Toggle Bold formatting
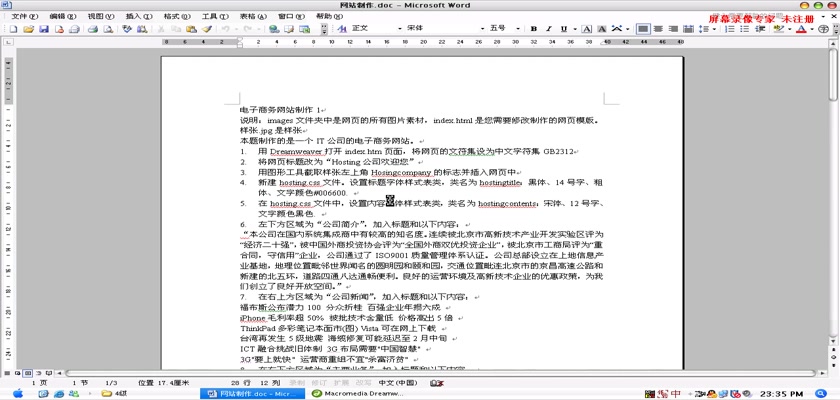This screenshot has width=840, height=400. pyautogui.click(x=534, y=28)
